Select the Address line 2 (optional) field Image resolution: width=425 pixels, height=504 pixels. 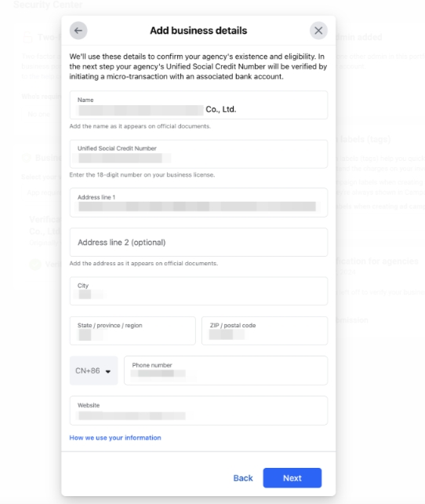[x=198, y=243]
